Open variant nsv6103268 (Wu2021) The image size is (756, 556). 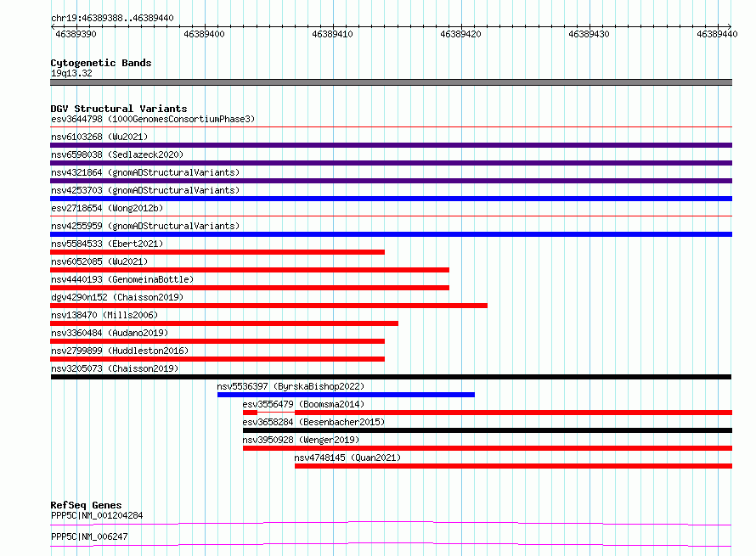click(x=99, y=137)
